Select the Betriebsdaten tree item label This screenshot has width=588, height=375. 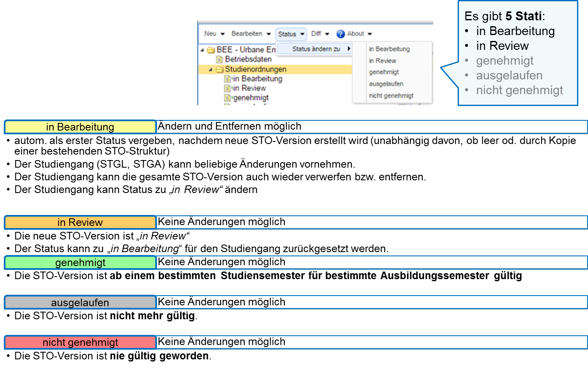tap(248, 60)
